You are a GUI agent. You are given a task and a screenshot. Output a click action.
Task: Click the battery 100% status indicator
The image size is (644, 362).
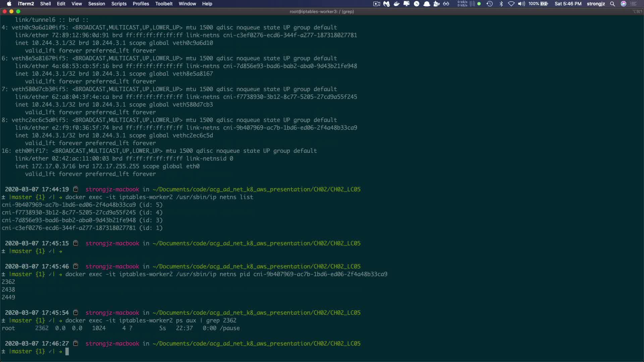click(538, 4)
